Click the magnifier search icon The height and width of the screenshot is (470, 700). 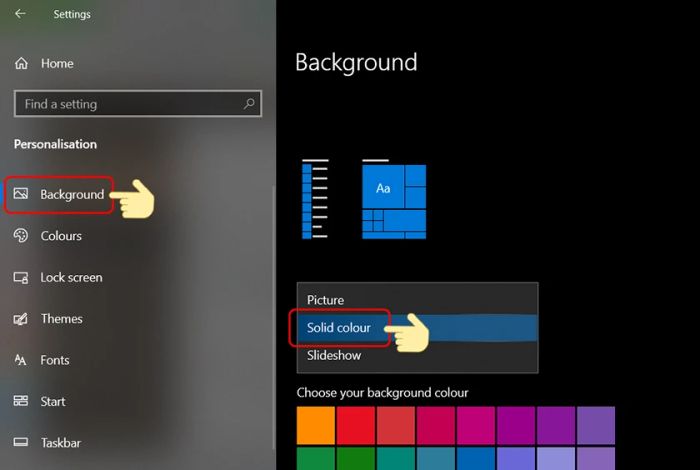coord(249,104)
